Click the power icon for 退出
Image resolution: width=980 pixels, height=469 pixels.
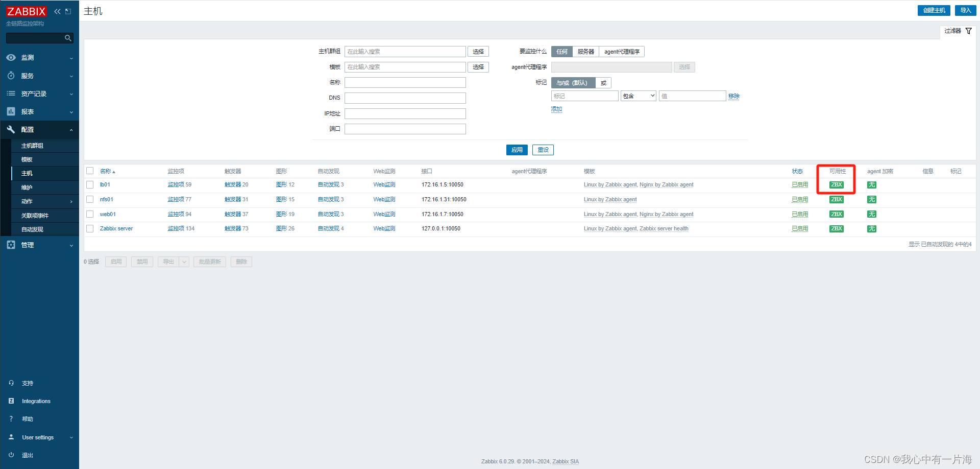11,455
